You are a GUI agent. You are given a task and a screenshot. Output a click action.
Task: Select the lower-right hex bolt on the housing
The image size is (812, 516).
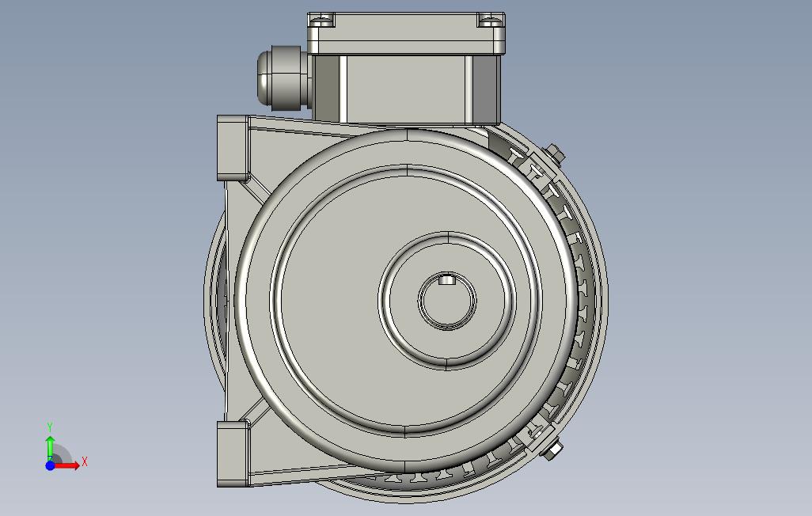click(552, 450)
